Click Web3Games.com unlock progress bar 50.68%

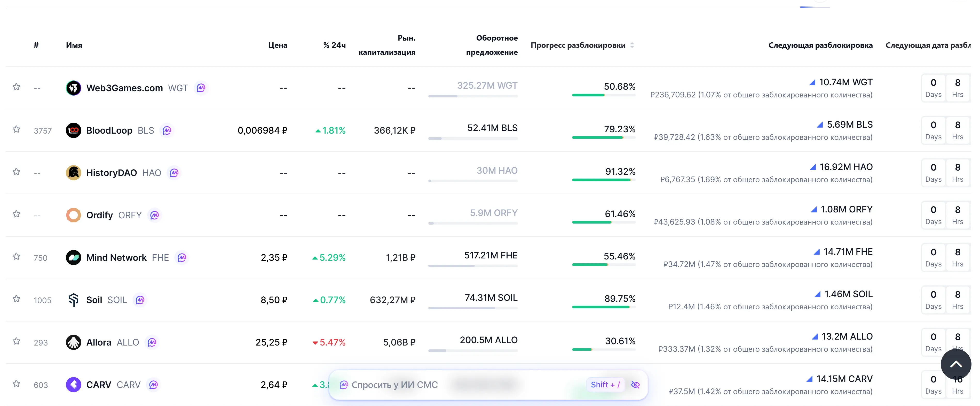click(604, 95)
